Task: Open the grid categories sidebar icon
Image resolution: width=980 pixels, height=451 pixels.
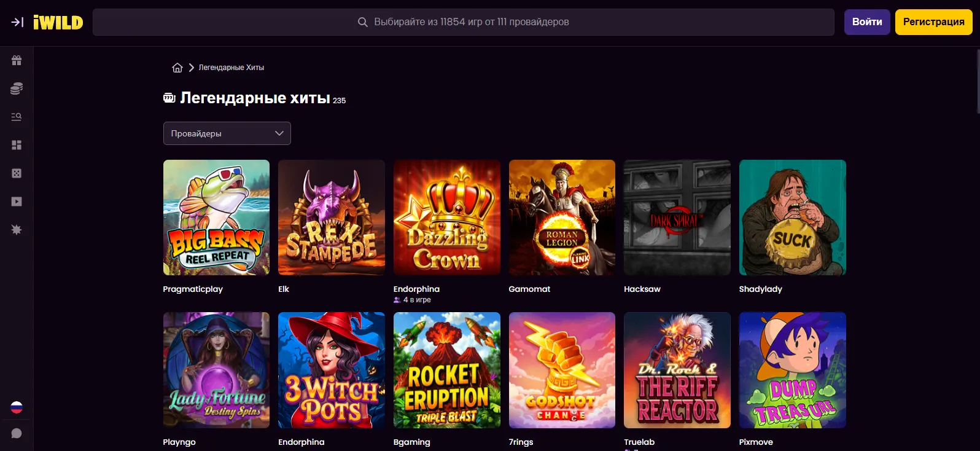Action: (x=17, y=145)
